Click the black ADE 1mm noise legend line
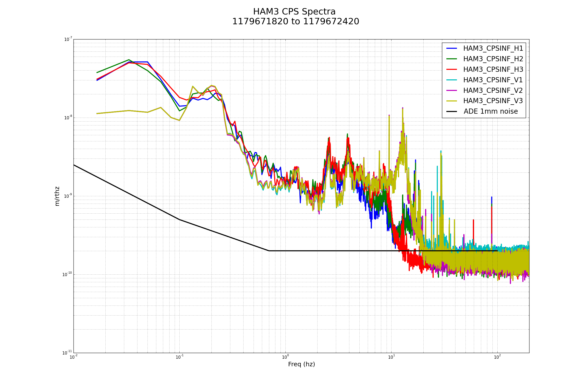The image size is (588, 392). click(452, 111)
